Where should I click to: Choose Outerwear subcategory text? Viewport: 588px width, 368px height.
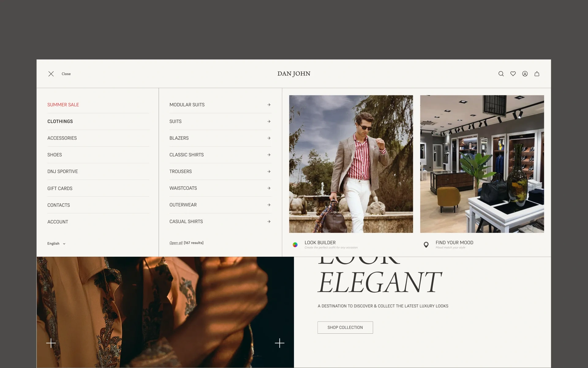pyautogui.click(x=183, y=205)
